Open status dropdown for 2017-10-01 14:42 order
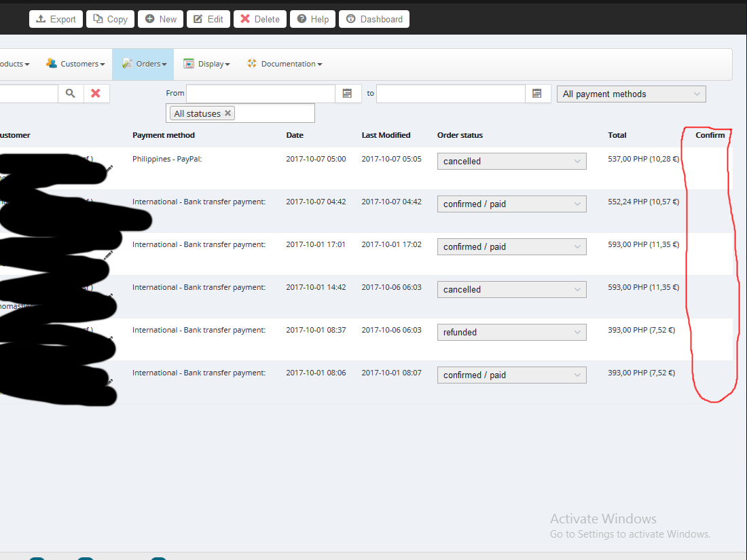 511,290
